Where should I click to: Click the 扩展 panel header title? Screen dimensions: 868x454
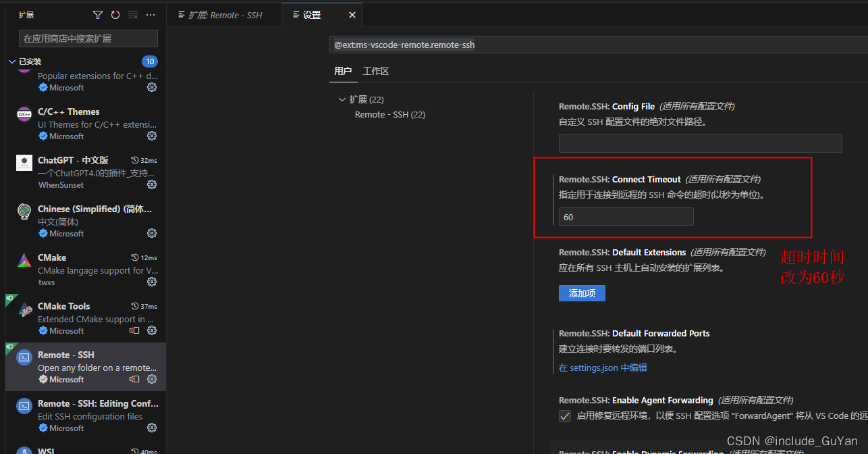point(26,15)
